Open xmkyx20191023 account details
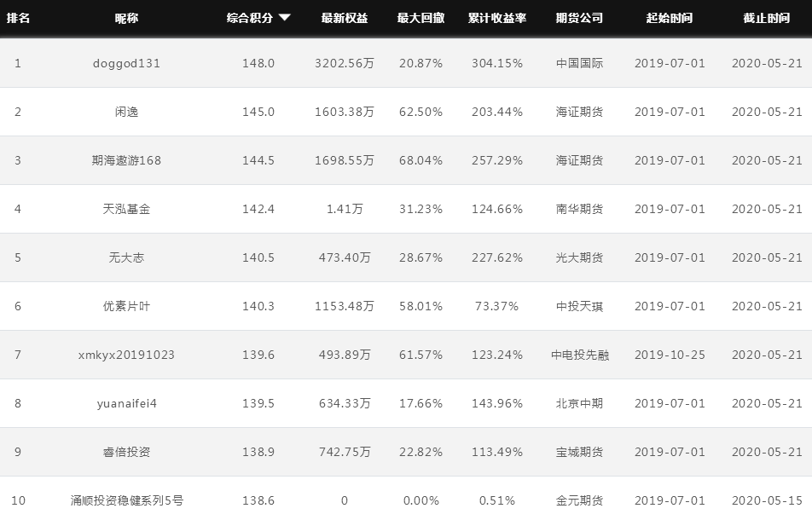The height and width of the screenshot is (520, 812). (x=126, y=355)
